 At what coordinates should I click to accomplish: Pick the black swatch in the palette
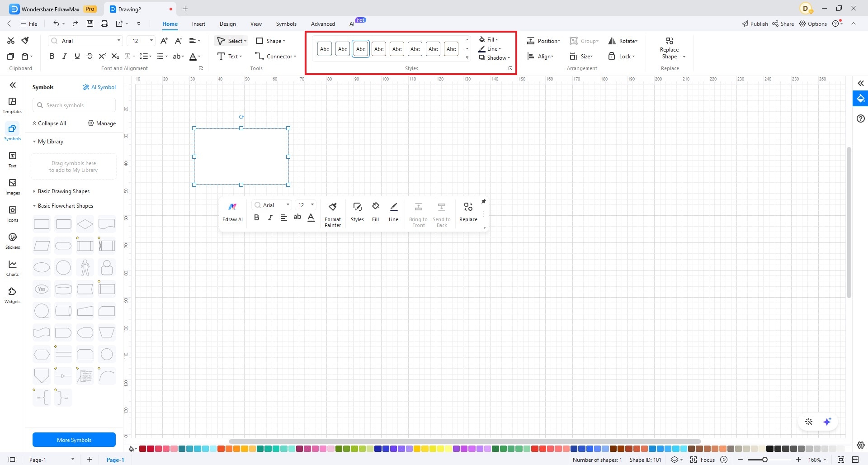pyautogui.click(x=769, y=449)
